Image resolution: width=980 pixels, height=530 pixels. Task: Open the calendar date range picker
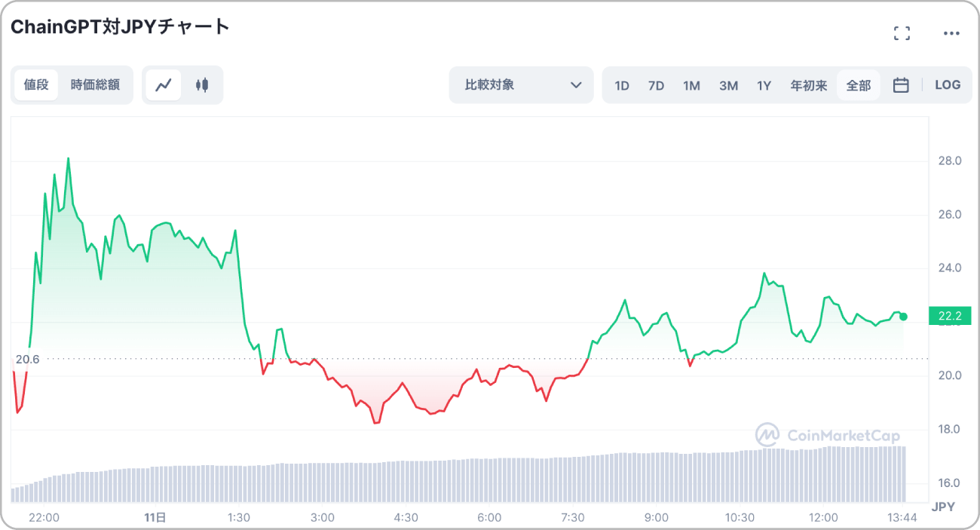[x=901, y=85]
